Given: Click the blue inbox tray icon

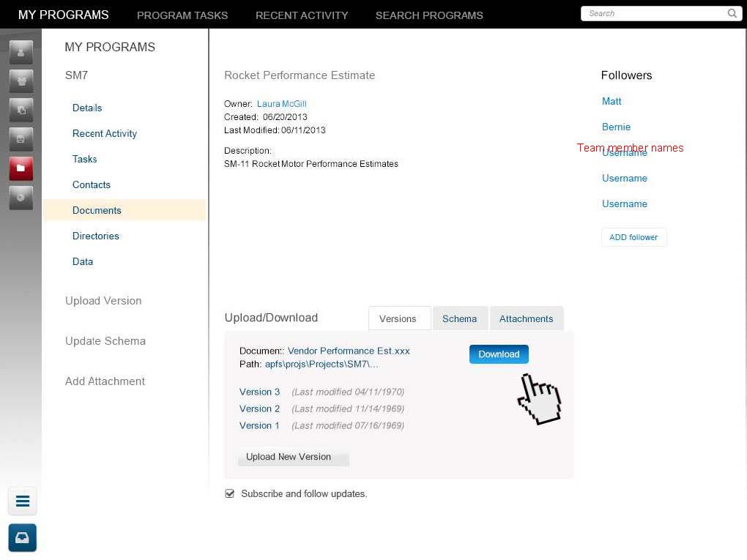Looking at the screenshot, I should [22, 538].
